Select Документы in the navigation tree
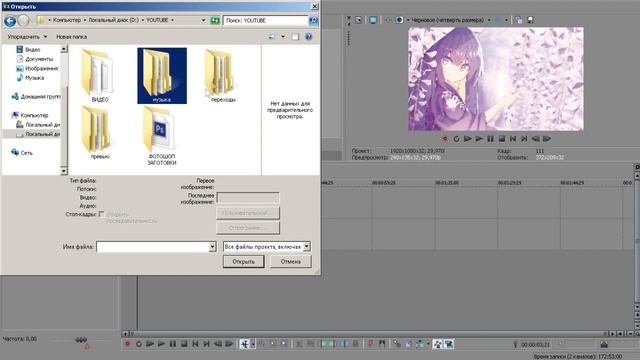The height and width of the screenshot is (360, 640). tap(39, 59)
